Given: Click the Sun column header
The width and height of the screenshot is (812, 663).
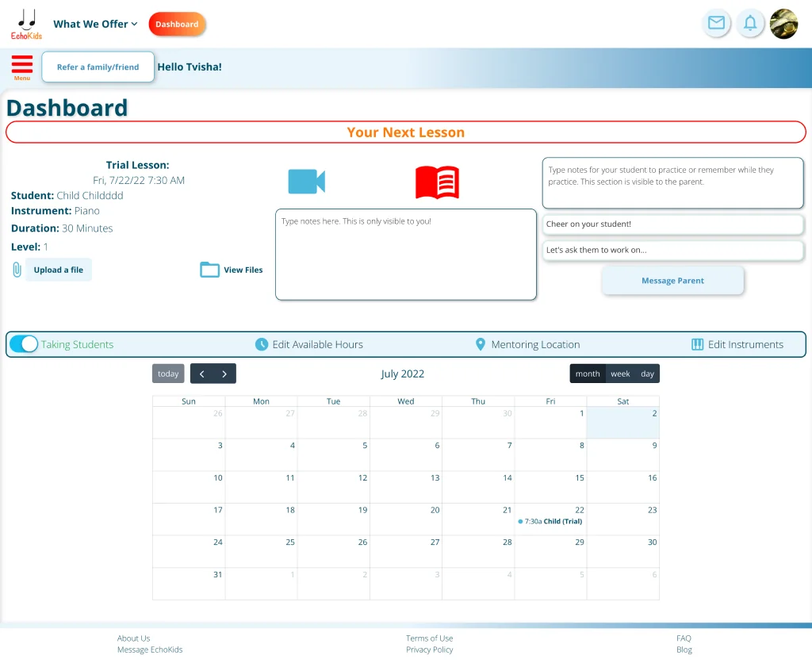Looking at the screenshot, I should (x=189, y=401).
